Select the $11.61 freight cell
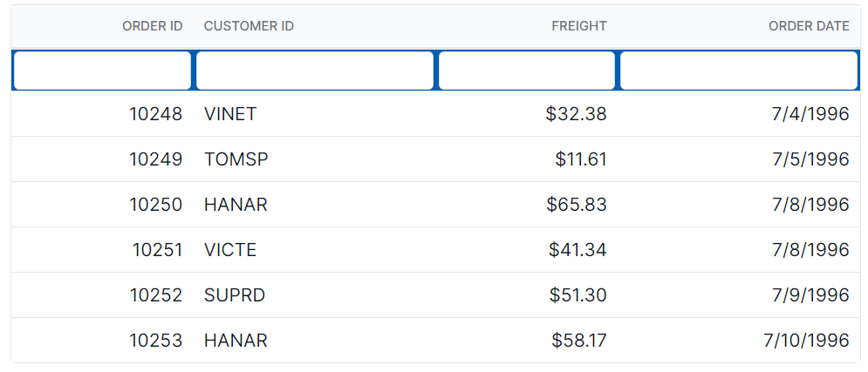868x372 pixels. coord(580,159)
